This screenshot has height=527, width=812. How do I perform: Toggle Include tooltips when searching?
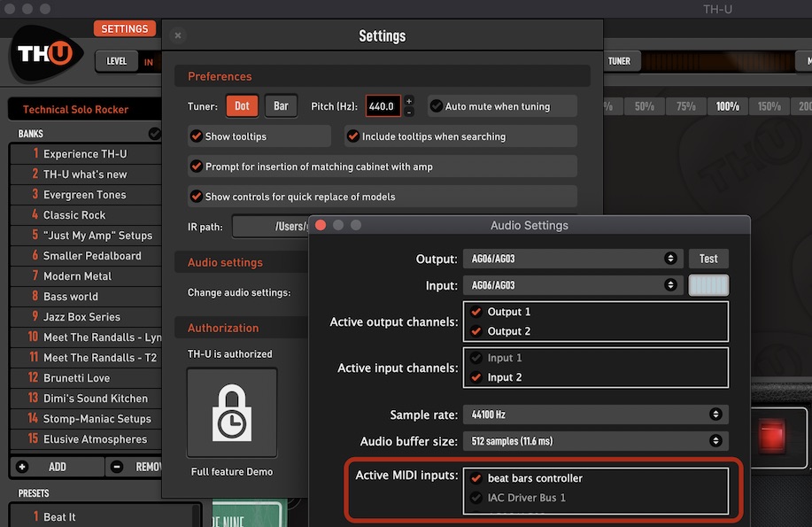353,136
